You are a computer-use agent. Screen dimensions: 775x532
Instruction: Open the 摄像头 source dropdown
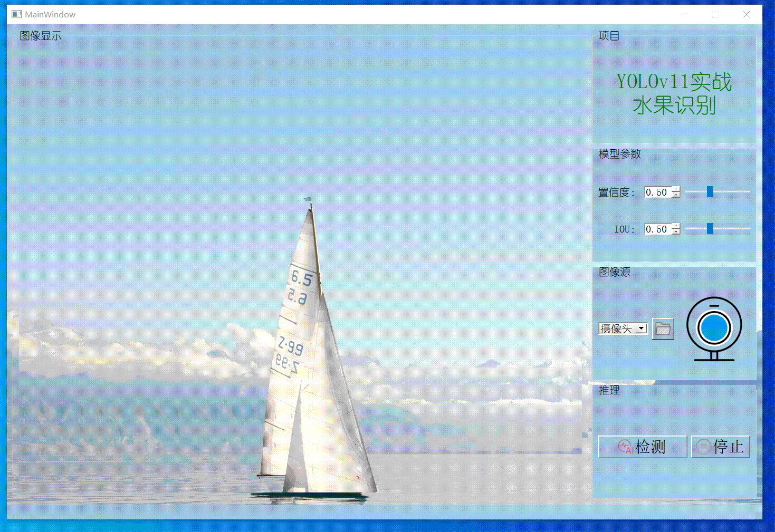(623, 328)
